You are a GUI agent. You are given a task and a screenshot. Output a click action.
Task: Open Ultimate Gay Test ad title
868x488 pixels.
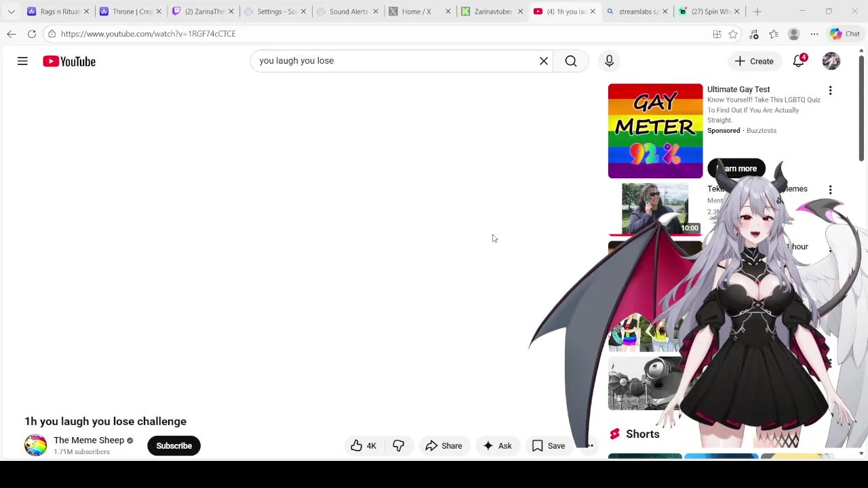coord(738,89)
